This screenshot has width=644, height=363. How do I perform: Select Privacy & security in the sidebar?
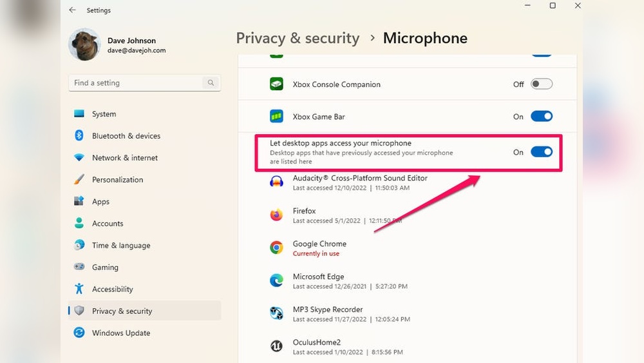(144, 311)
